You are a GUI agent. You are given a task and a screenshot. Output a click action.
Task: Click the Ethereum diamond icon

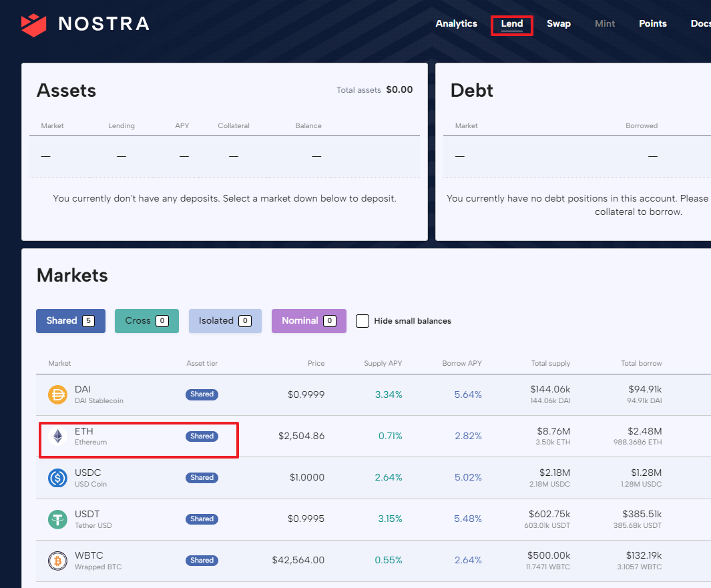click(57, 436)
